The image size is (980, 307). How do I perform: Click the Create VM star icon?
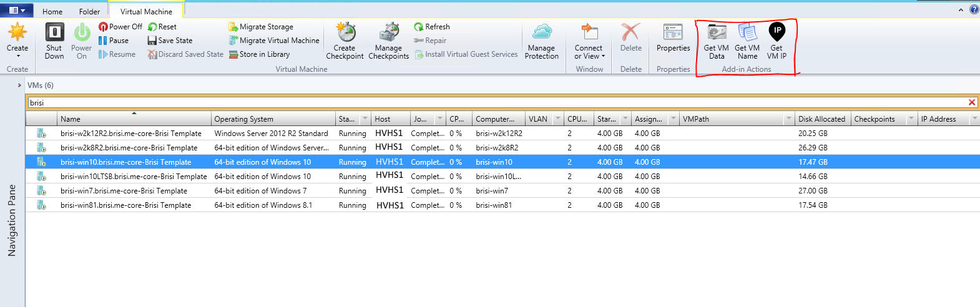17,32
